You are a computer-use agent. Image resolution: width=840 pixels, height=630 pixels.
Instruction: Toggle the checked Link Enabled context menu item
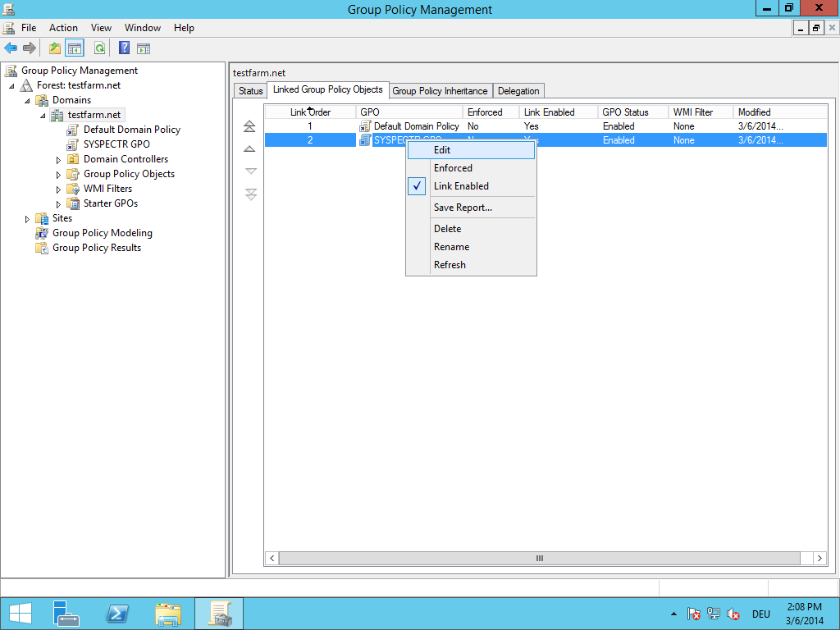click(x=472, y=186)
